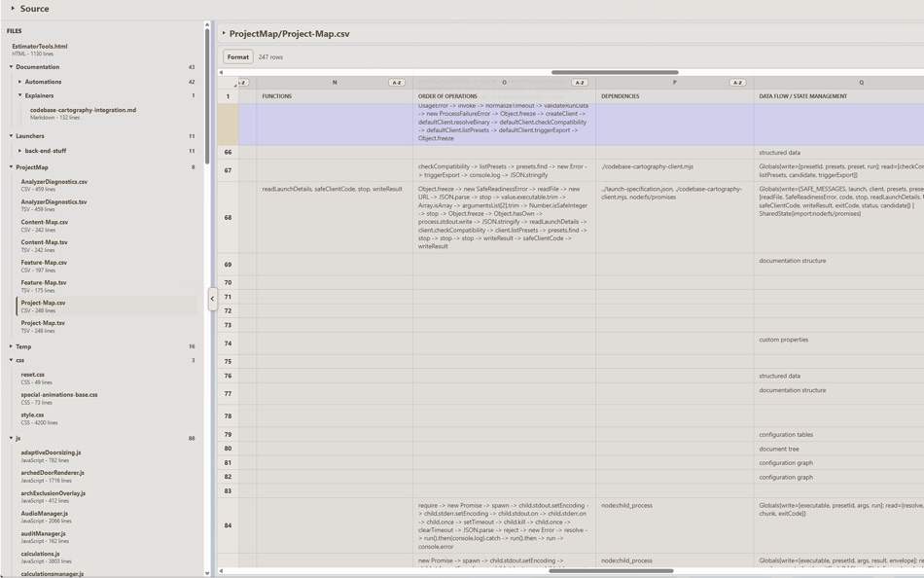Sort column N with A-Z button
Image resolution: width=924 pixels, height=578 pixels.
click(397, 83)
